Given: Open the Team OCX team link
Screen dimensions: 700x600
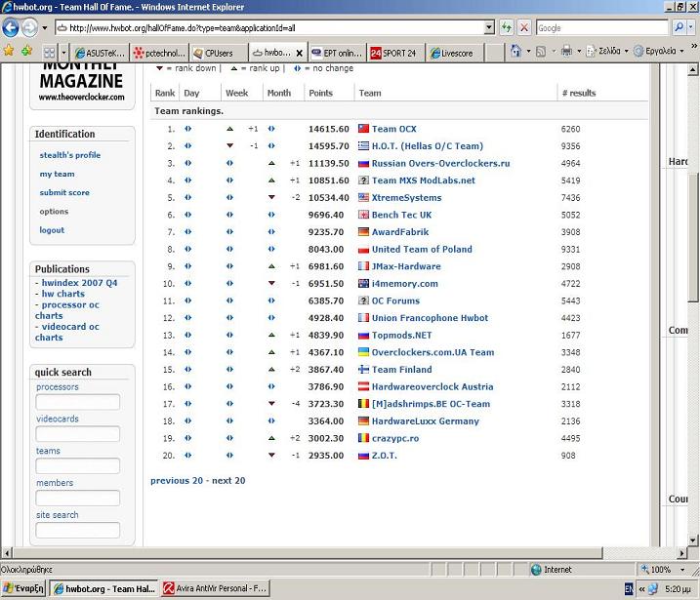Looking at the screenshot, I should pyautogui.click(x=393, y=129).
